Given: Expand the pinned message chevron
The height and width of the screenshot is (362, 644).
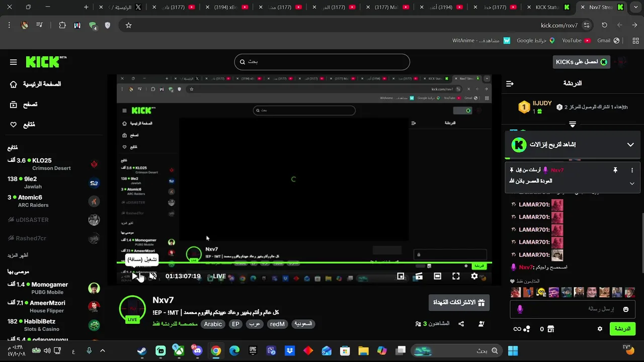Looking at the screenshot, I should tap(632, 184).
